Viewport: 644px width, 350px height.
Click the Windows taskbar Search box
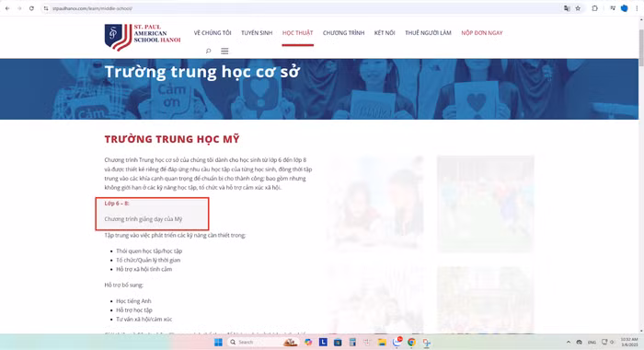pos(263,343)
